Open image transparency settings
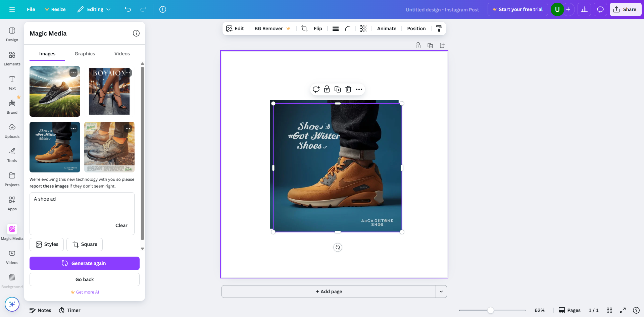 click(x=363, y=29)
